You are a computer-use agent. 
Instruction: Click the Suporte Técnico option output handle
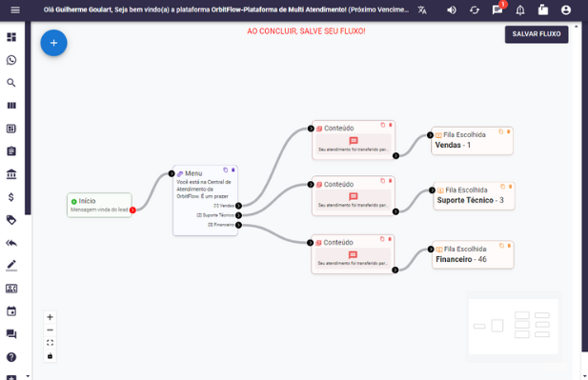pos(238,215)
